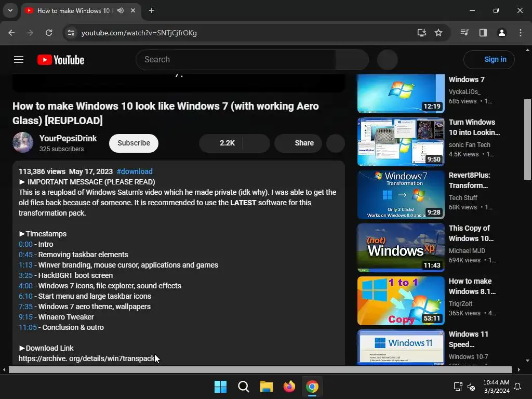Open the (not) Windows XP 11:43 thumbnail
This screenshot has width=532, height=399.
[x=401, y=248]
